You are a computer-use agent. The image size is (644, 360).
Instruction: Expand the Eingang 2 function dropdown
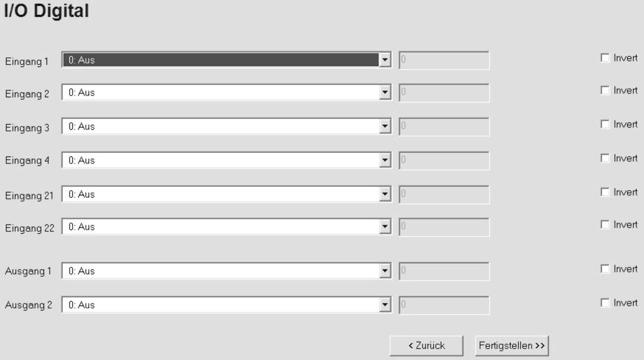tap(385, 92)
